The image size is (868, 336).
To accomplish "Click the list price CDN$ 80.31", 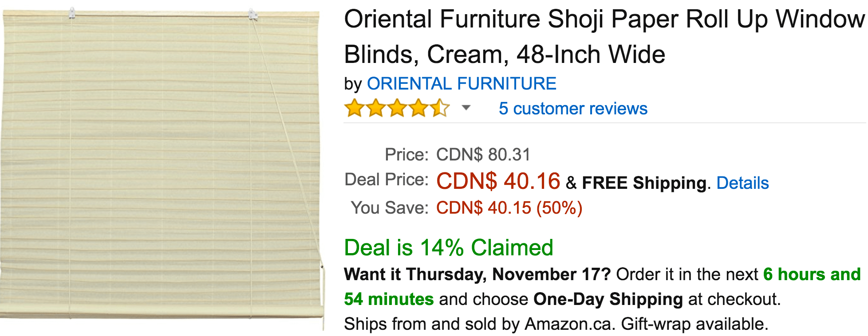I will [x=483, y=155].
